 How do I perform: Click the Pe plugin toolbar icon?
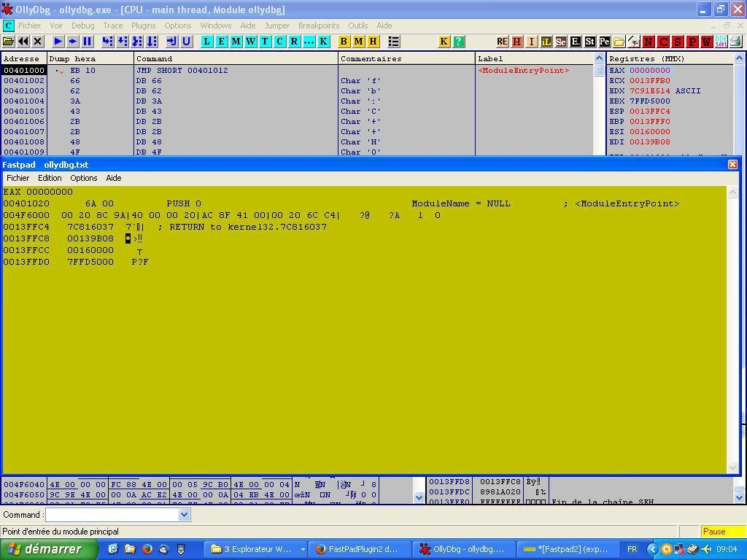click(x=604, y=42)
